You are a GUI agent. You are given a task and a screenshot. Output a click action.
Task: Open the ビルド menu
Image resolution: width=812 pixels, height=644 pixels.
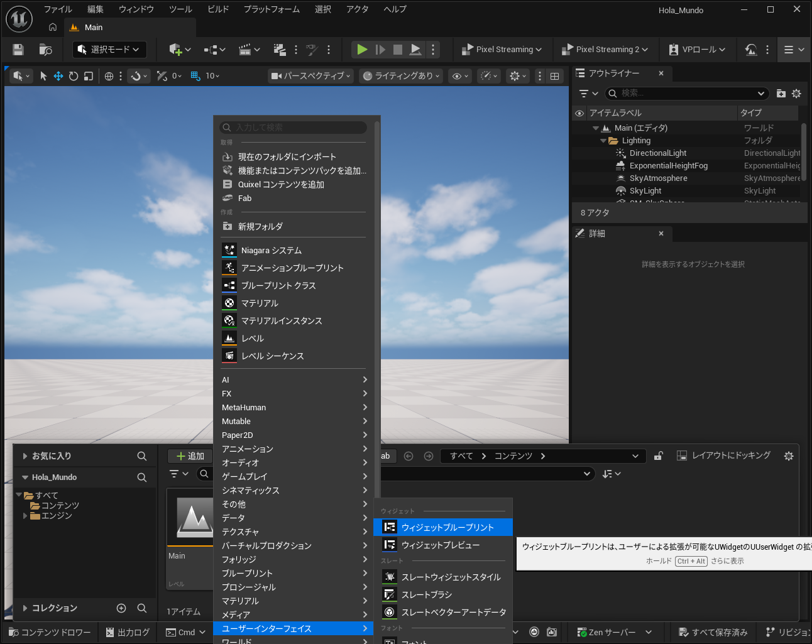pos(218,9)
